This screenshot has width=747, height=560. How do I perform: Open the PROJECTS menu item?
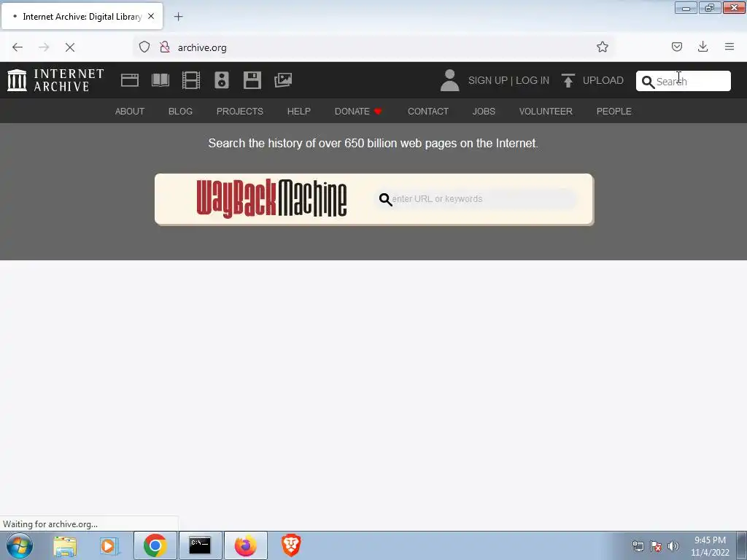pyautogui.click(x=239, y=112)
